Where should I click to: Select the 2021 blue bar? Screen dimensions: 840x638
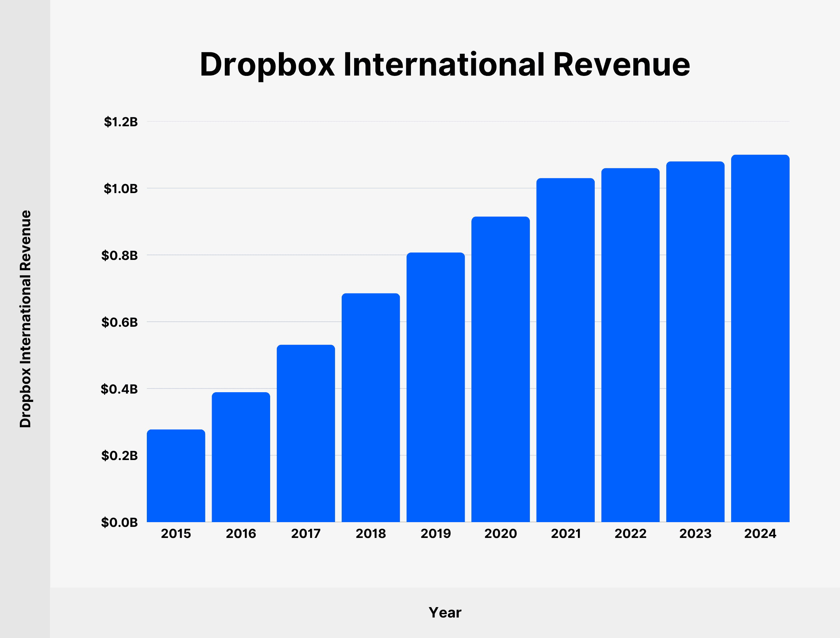[566, 350]
